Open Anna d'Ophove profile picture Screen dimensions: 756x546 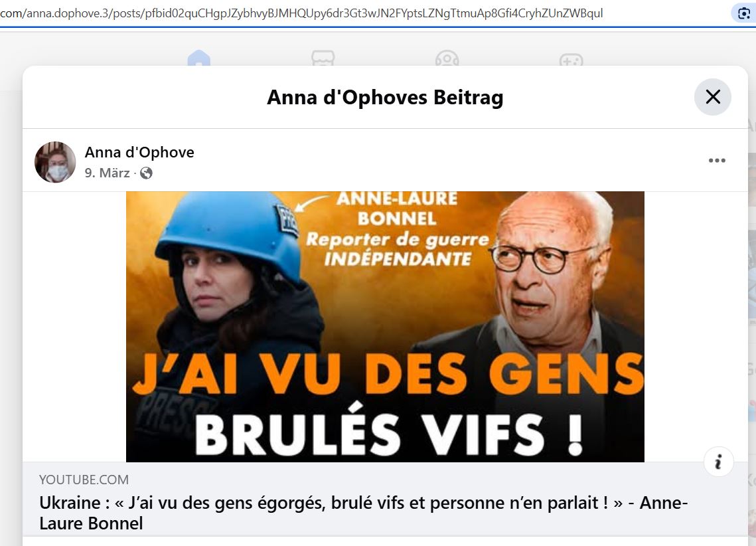55,162
